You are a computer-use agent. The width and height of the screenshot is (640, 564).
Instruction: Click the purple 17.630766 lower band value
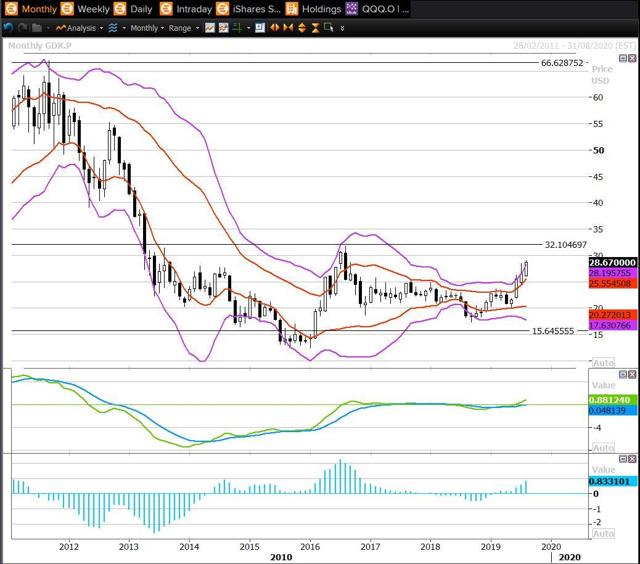tap(612, 325)
